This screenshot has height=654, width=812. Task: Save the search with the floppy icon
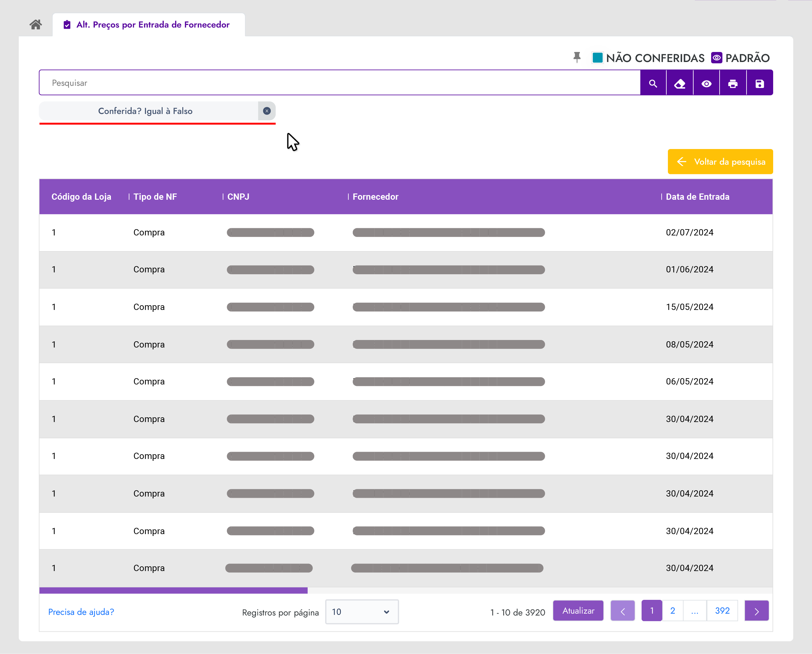pos(760,83)
